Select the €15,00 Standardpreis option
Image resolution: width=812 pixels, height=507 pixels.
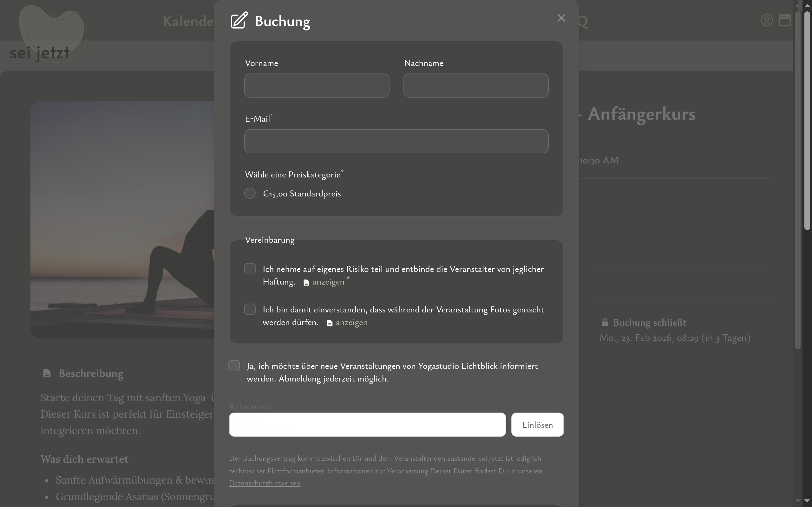click(x=250, y=193)
